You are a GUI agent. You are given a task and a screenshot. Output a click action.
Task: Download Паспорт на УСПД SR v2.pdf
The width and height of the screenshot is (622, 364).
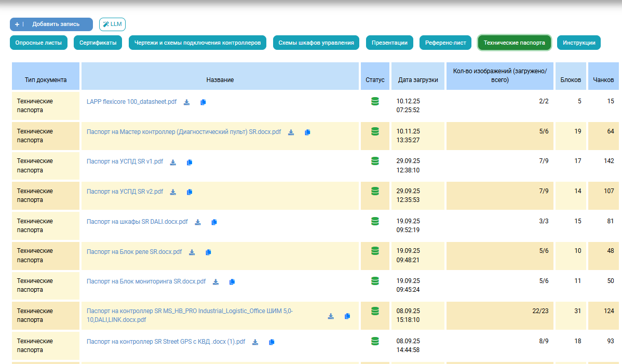point(173,192)
